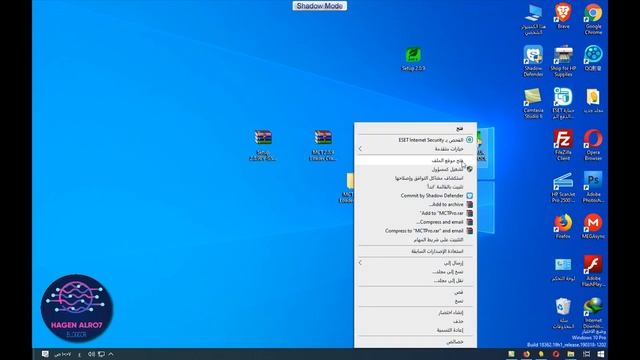Open the Opera Browser desktop shortcut
The width and height of the screenshot is (640, 360).
click(593, 145)
